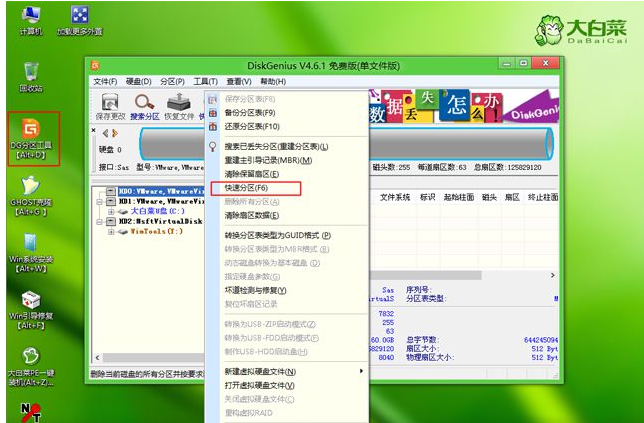Click the 搜索分区 magnifier icon
This screenshot has width=644, height=423.
click(x=144, y=102)
